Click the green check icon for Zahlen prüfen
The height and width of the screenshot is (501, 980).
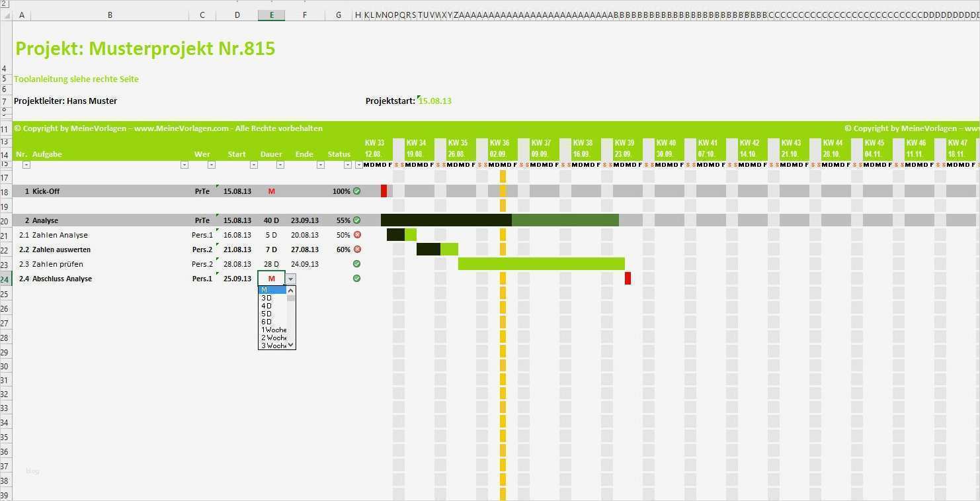tap(356, 263)
